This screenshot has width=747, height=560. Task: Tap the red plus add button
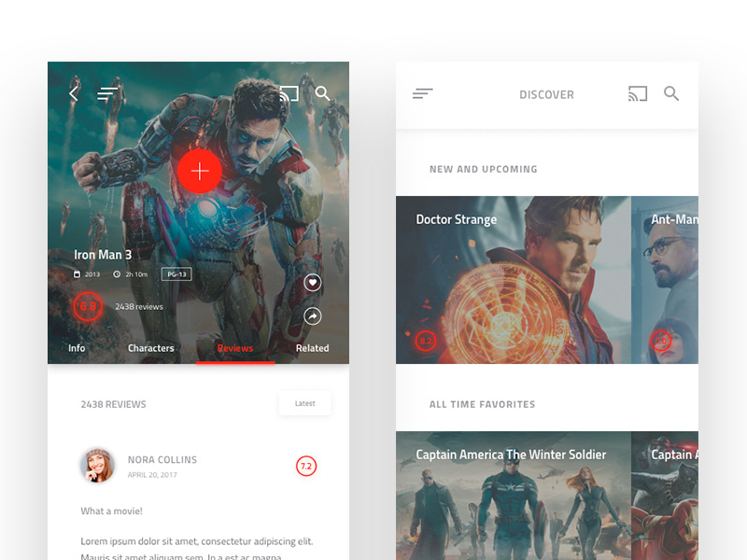tap(200, 171)
